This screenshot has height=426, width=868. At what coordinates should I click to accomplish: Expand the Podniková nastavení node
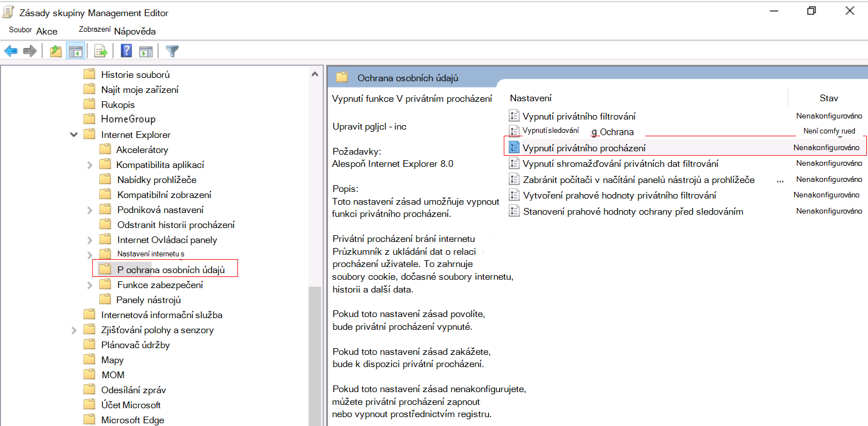(90, 210)
